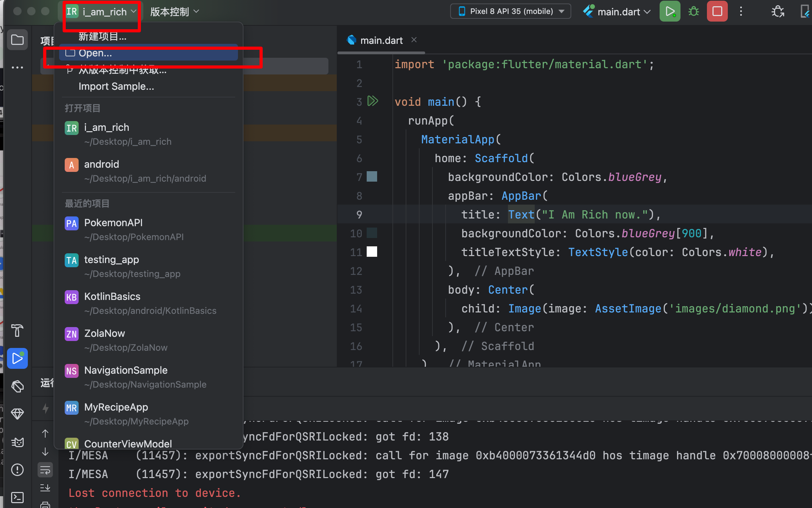812x508 pixels.
Task: Open the Logcat cat icon
Action: (17, 442)
